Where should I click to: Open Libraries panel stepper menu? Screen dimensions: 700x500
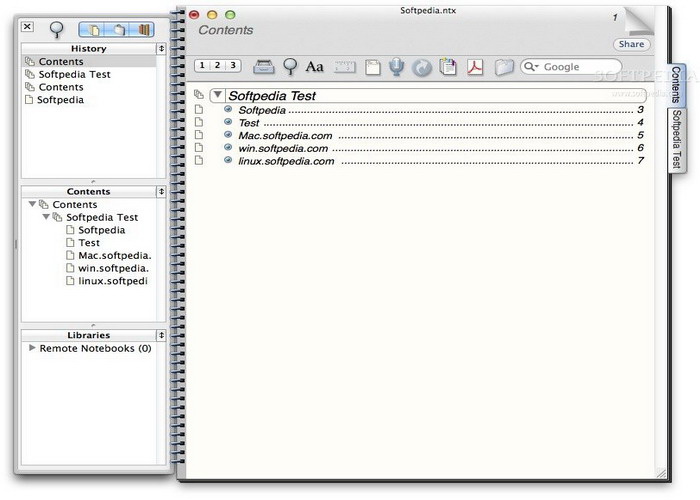click(x=161, y=335)
